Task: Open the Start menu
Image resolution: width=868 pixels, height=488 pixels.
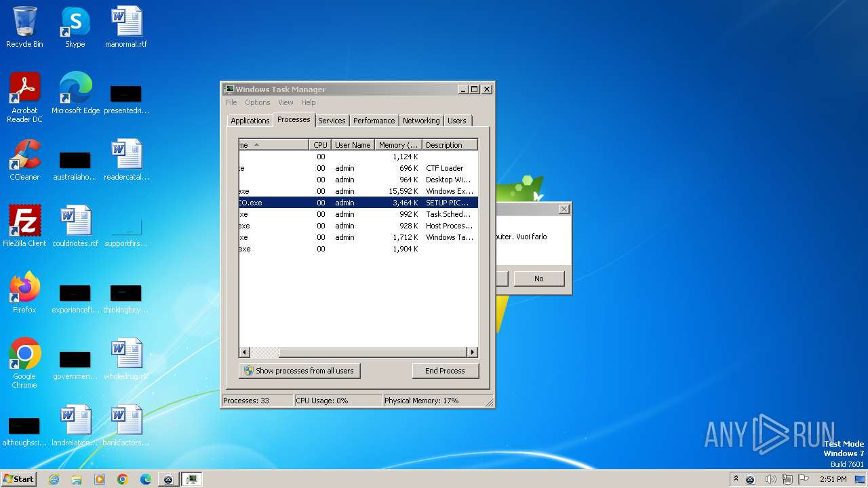Action: pos(19,479)
